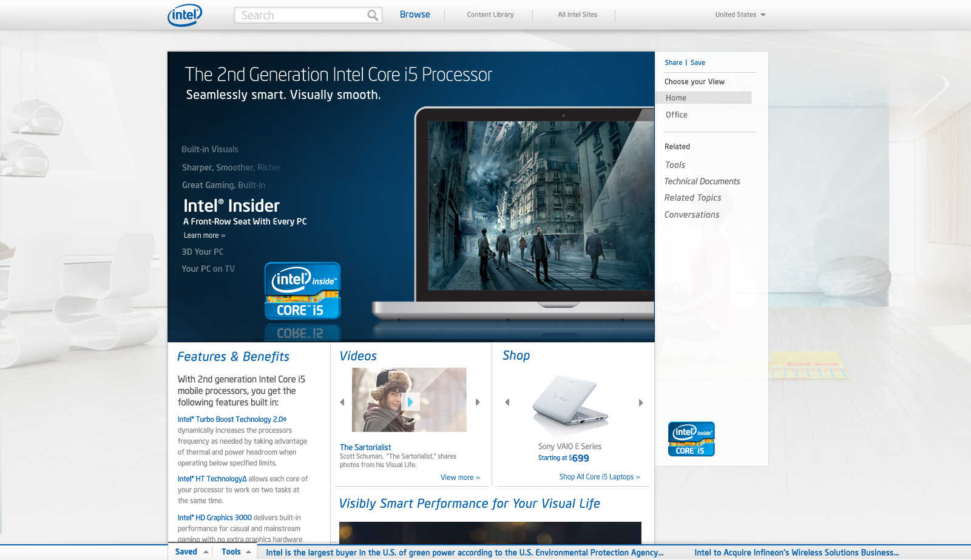The width and height of the screenshot is (971, 560).
Task: Show previous video in Videos carousel
Action: 342,402
